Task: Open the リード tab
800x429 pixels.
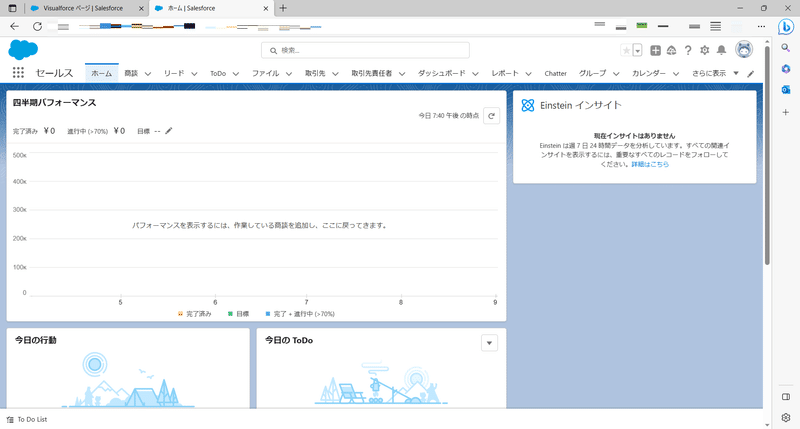Action: pyautogui.click(x=174, y=73)
